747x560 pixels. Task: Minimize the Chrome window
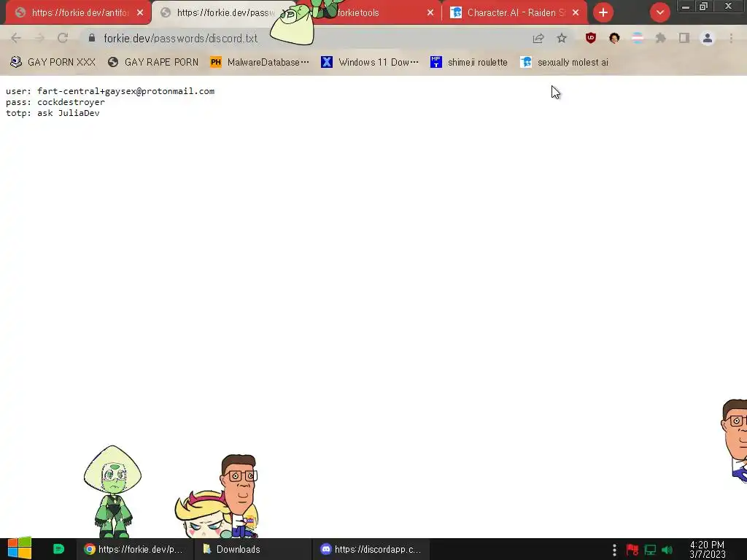click(x=686, y=7)
